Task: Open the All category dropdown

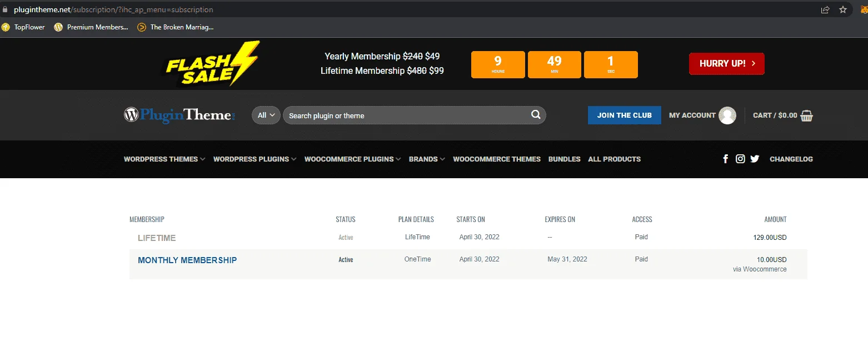Action: click(266, 115)
